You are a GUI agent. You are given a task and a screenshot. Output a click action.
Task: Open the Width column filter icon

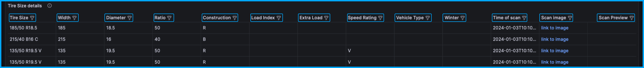click(x=74, y=18)
